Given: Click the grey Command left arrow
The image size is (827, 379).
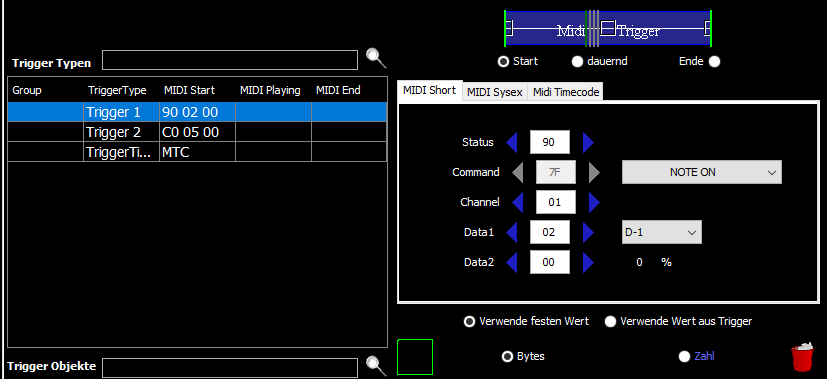Looking at the screenshot, I should pyautogui.click(x=517, y=172).
